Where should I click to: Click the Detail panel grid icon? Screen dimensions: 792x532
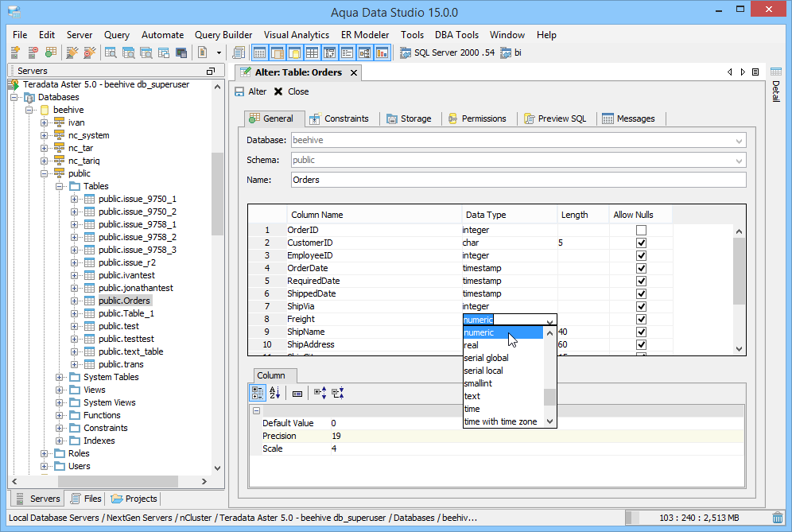(776, 72)
